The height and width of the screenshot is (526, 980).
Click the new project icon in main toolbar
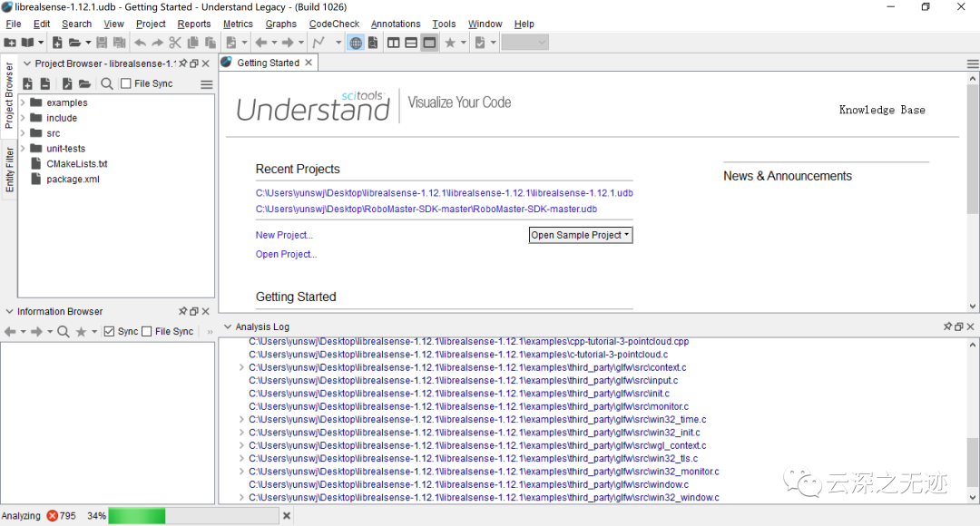pos(10,43)
